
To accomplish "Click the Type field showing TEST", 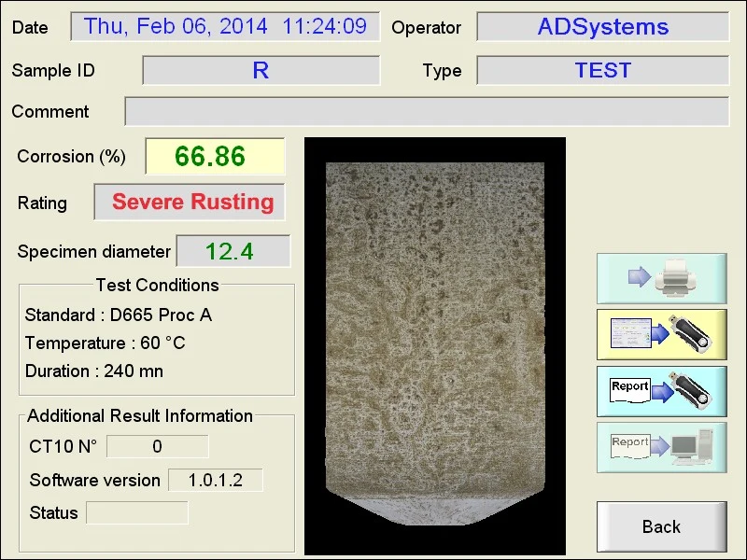I will pos(602,71).
